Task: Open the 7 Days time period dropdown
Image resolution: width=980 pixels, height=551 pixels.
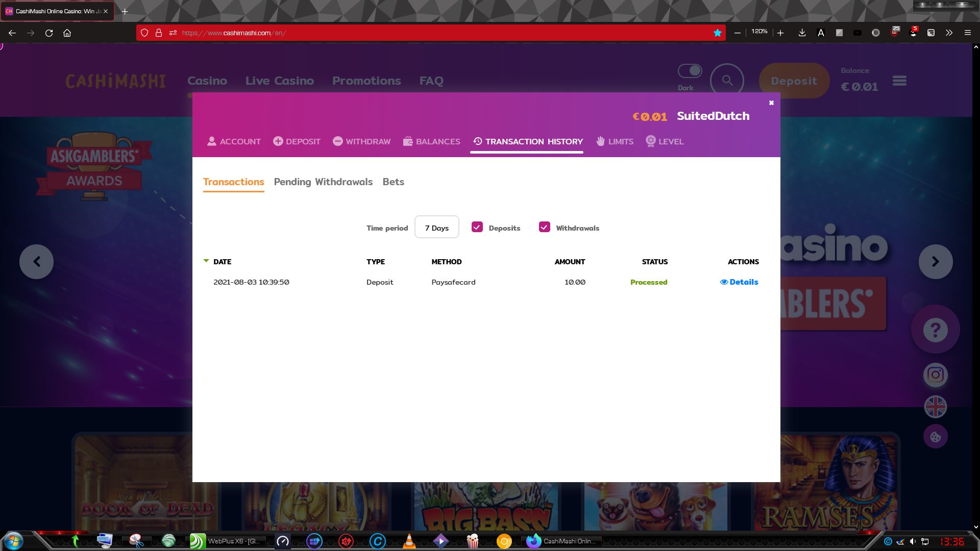Action: point(436,227)
